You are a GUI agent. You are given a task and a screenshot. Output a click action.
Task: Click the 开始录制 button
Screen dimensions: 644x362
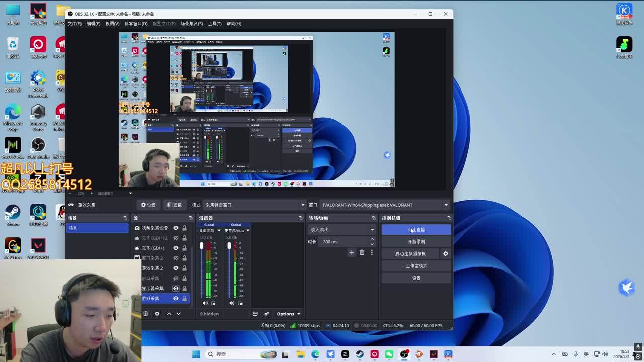click(416, 242)
